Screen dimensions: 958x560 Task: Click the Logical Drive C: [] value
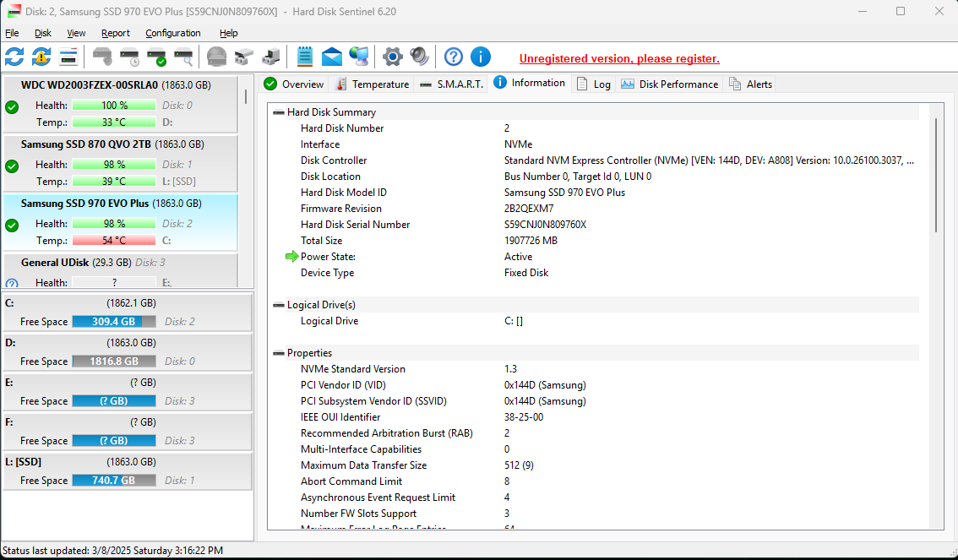click(x=514, y=321)
